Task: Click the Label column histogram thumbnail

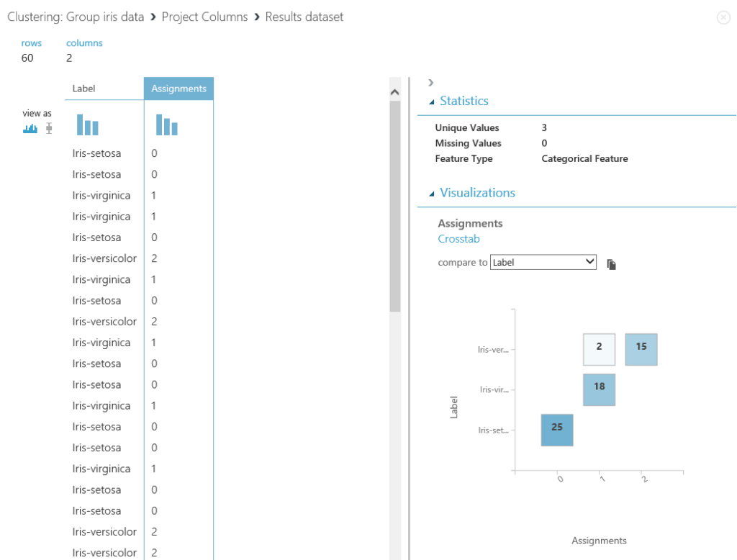Action: (87, 125)
